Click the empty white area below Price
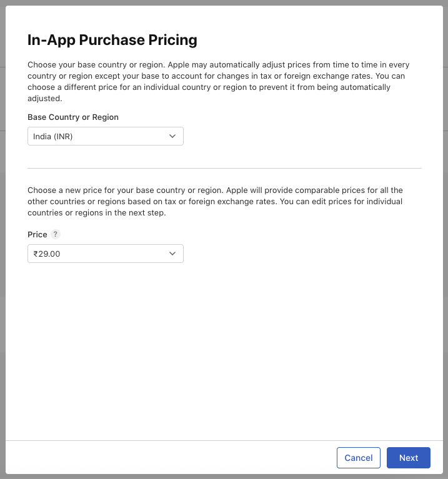The image size is (448, 479). 224,350
